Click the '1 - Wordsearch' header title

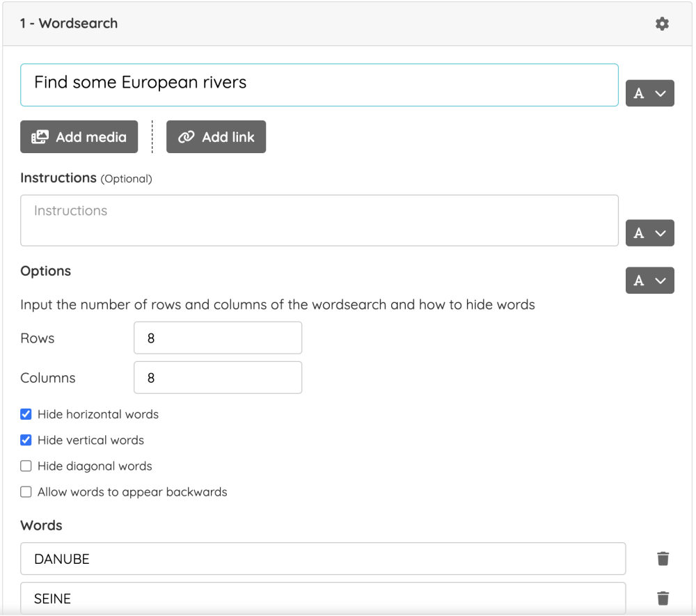click(x=69, y=23)
